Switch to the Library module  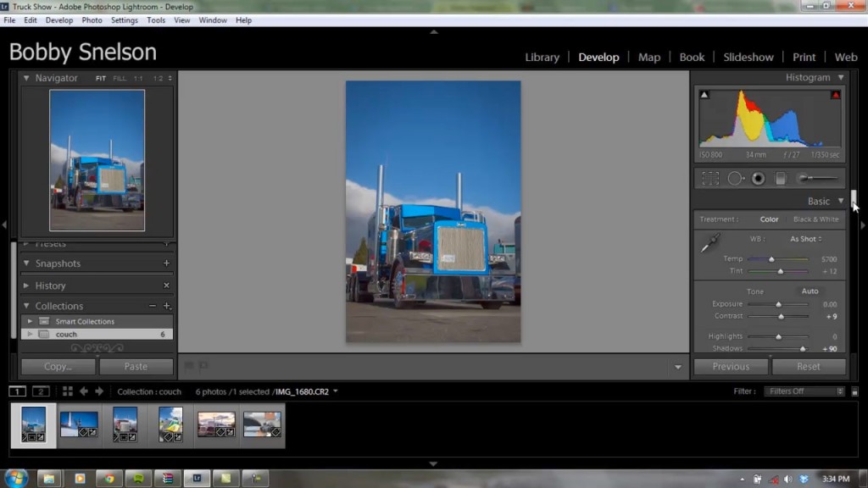coord(542,57)
